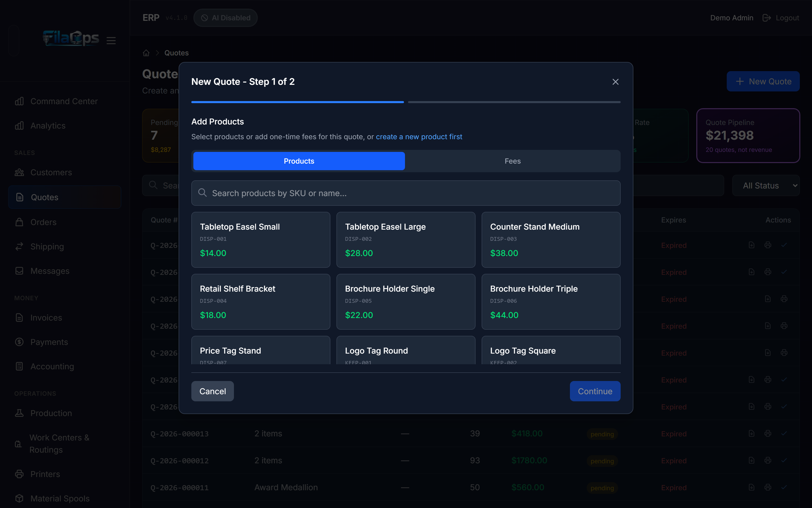Open Invoices in sidebar
Viewport: 812px width, 508px height.
[64, 317]
